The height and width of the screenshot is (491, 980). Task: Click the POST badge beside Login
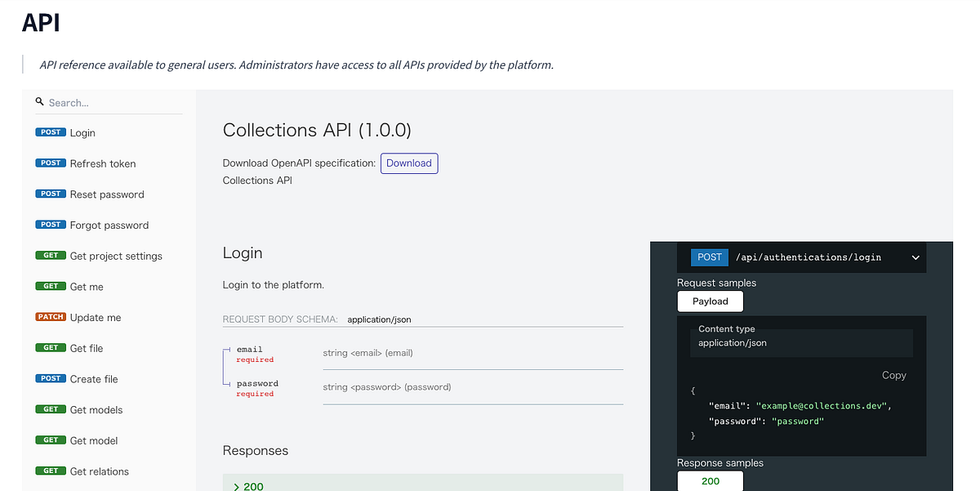[51, 132]
